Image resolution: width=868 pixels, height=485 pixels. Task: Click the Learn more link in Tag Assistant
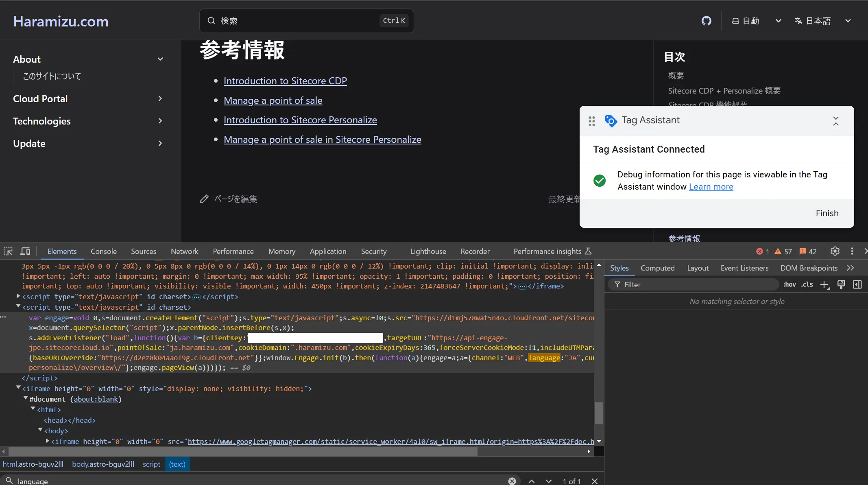coord(711,187)
